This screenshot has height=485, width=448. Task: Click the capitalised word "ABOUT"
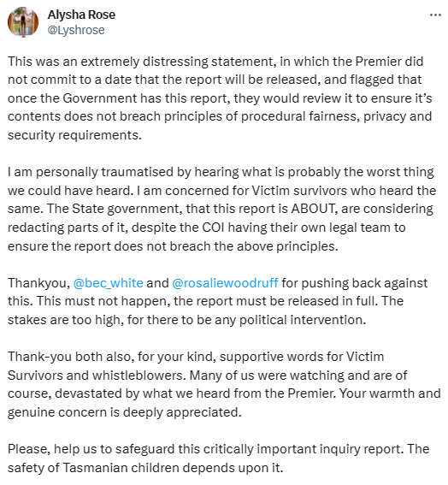pos(313,209)
